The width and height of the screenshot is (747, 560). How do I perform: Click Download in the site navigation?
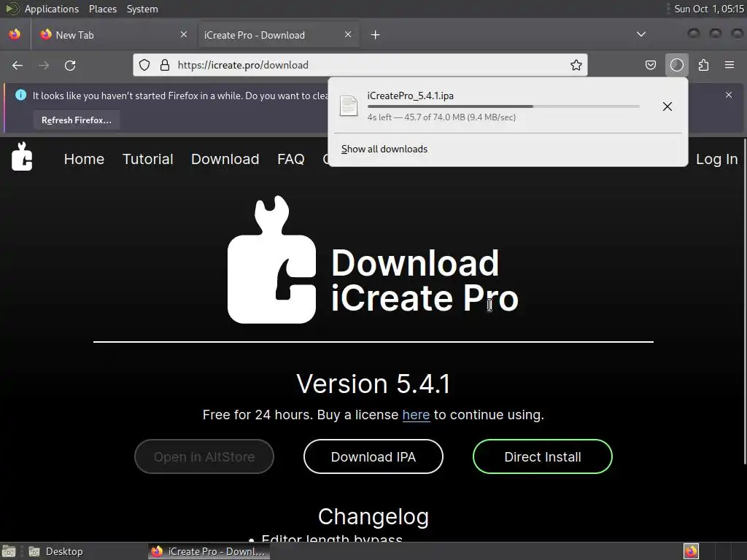(225, 159)
